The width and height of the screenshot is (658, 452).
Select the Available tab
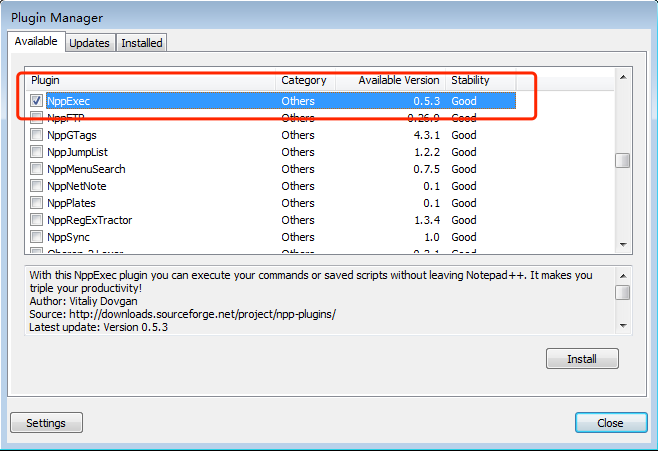click(x=36, y=41)
